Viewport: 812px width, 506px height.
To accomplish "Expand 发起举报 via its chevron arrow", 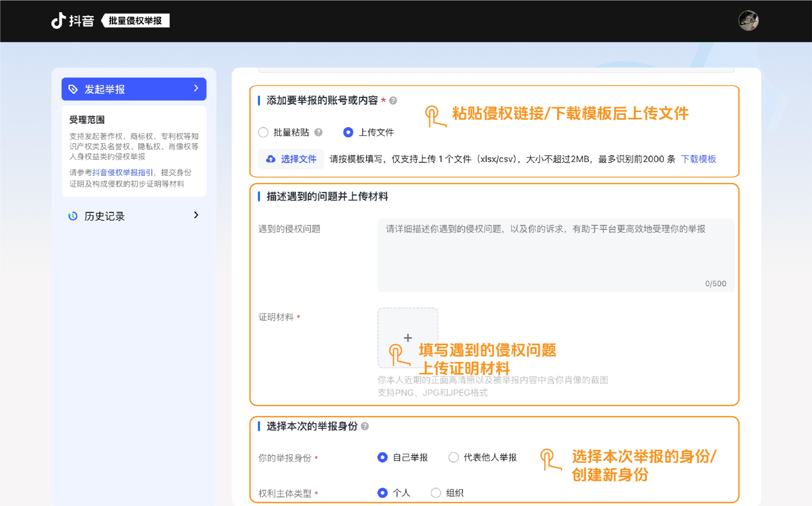I will (196, 88).
